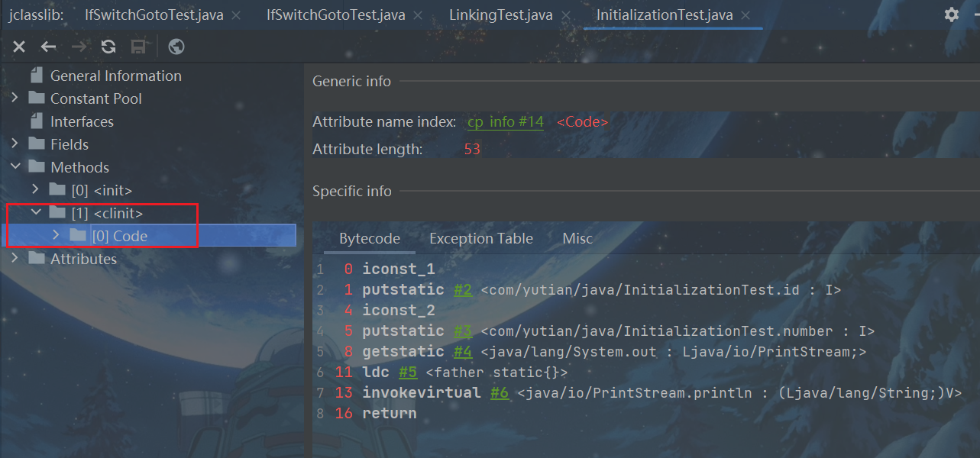Click the back arrow navigation icon
Image resolution: width=980 pixels, height=458 pixels.
click(48, 47)
